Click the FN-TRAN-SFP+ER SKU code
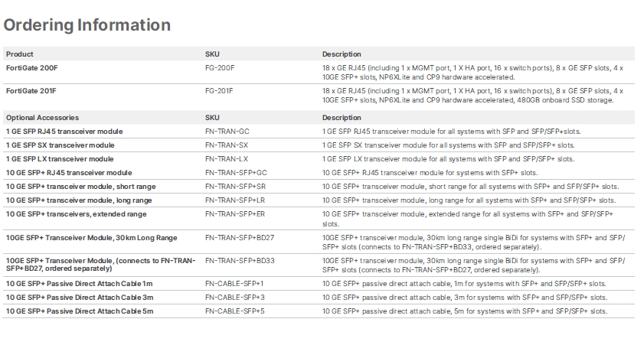This screenshot has height=358, width=644. (x=235, y=214)
